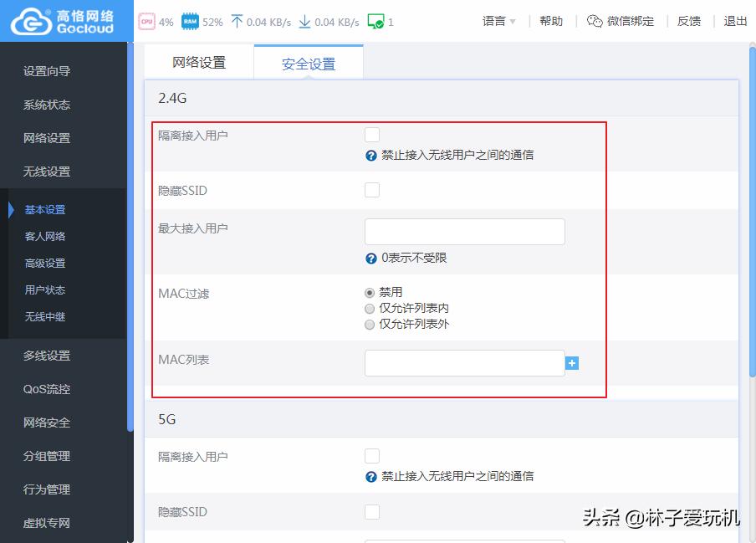
Task: Click the 5G section header
Action: [x=442, y=419]
